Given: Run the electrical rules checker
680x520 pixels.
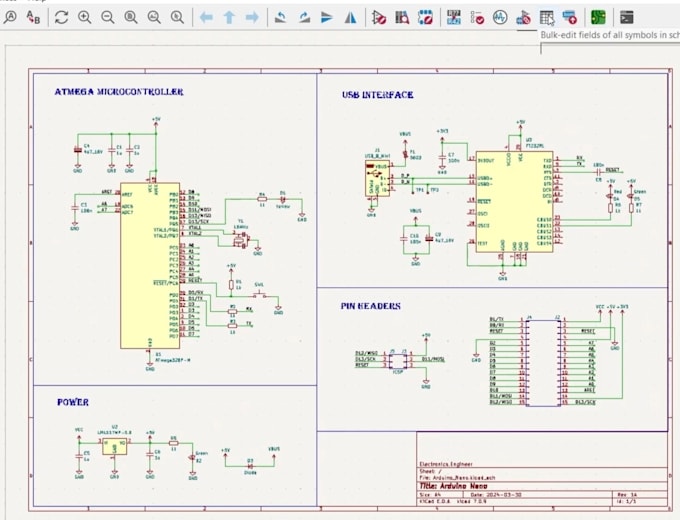Looking at the screenshot, I should pos(477,17).
